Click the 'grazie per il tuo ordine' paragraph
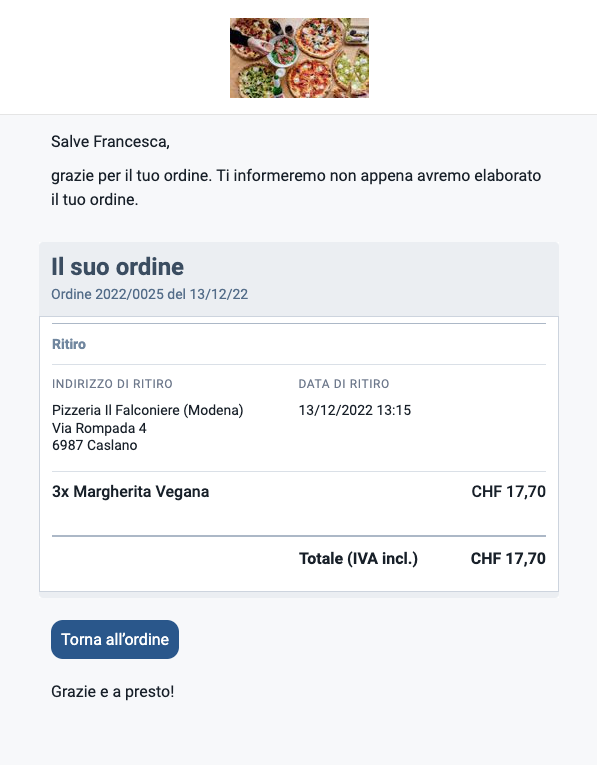This screenshot has height=765, width=597. [296, 187]
